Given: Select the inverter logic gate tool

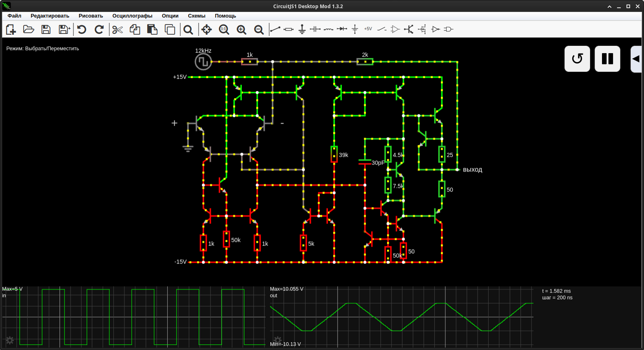Looking at the screenshot, I should click(x=436, y=29).
